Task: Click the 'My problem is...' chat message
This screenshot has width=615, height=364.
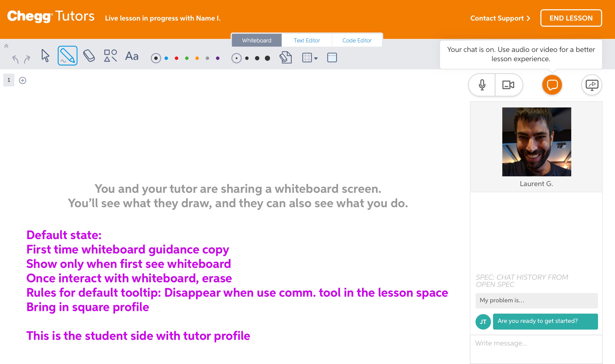Action: pos(537,301)
